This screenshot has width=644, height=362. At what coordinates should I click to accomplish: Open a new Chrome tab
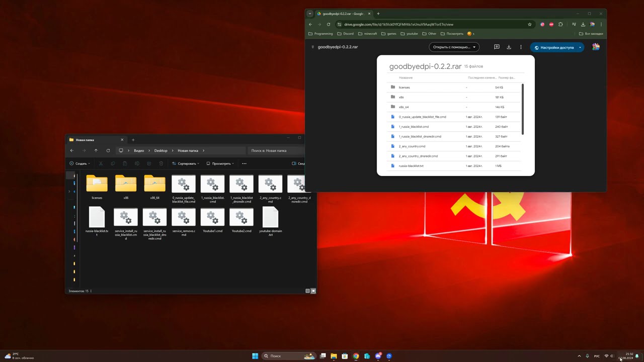point(378,14)
